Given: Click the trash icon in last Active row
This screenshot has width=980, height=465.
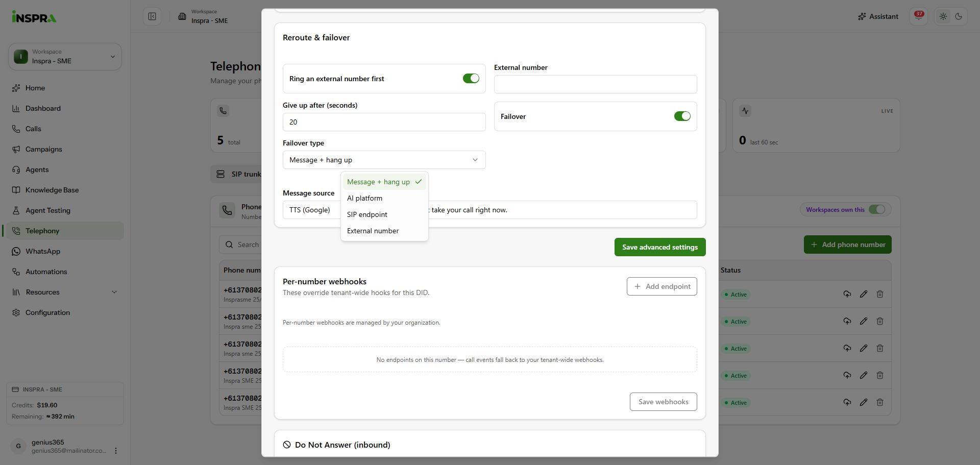Looking at the screenshot, I should [x=880, y=402].
